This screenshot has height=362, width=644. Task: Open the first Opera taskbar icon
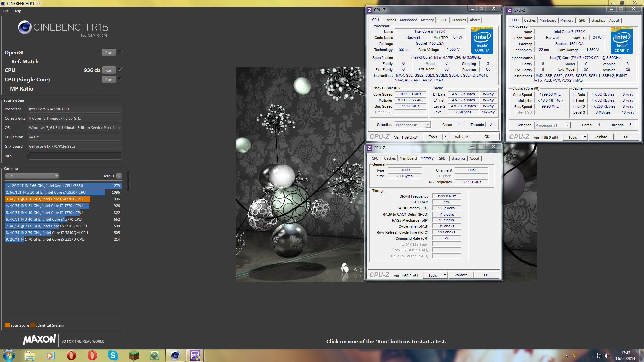click(x=71, y=355)
